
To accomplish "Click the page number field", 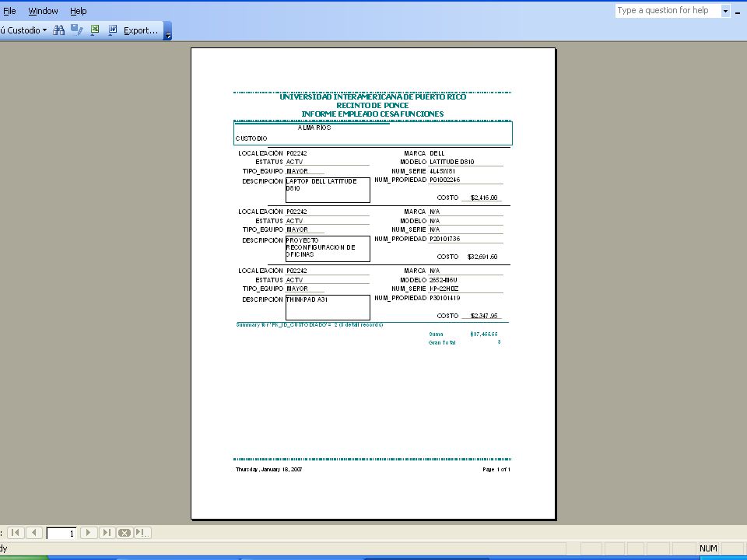I will click(61, 534).
